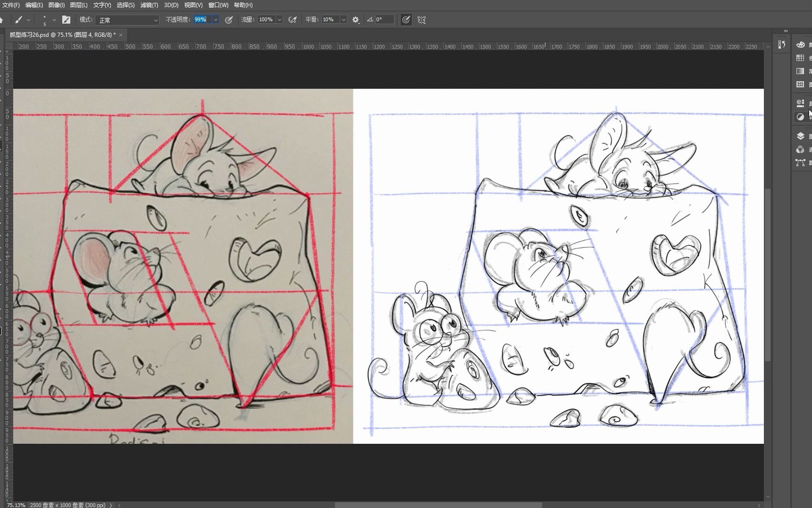Screen dimensions: 812x508
Task: Open the Adjustments panel icon
Action: pyautogui.click(x=800, y=117)
